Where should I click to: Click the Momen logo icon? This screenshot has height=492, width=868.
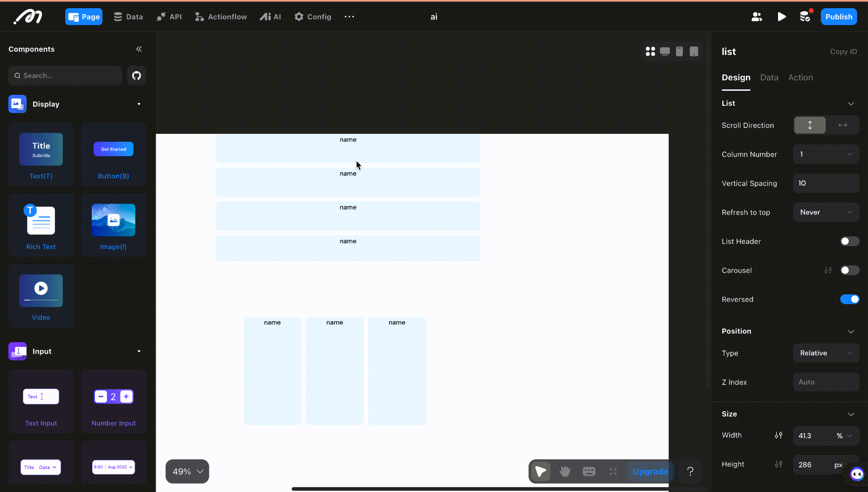(28, 17)
